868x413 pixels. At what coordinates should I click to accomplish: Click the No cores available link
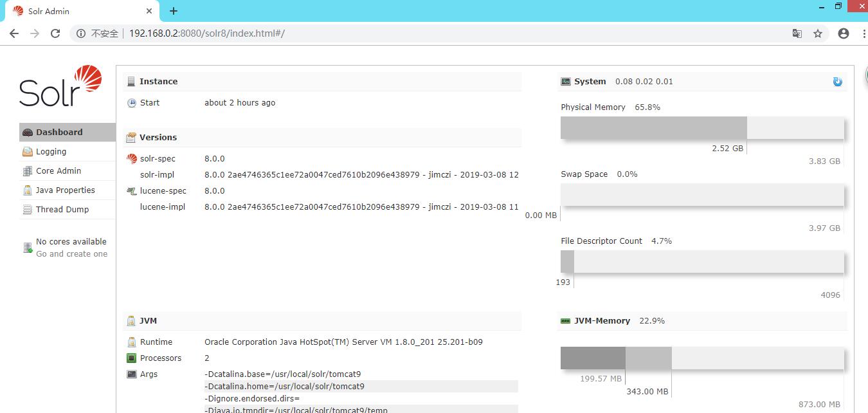(x=71, y=241)
